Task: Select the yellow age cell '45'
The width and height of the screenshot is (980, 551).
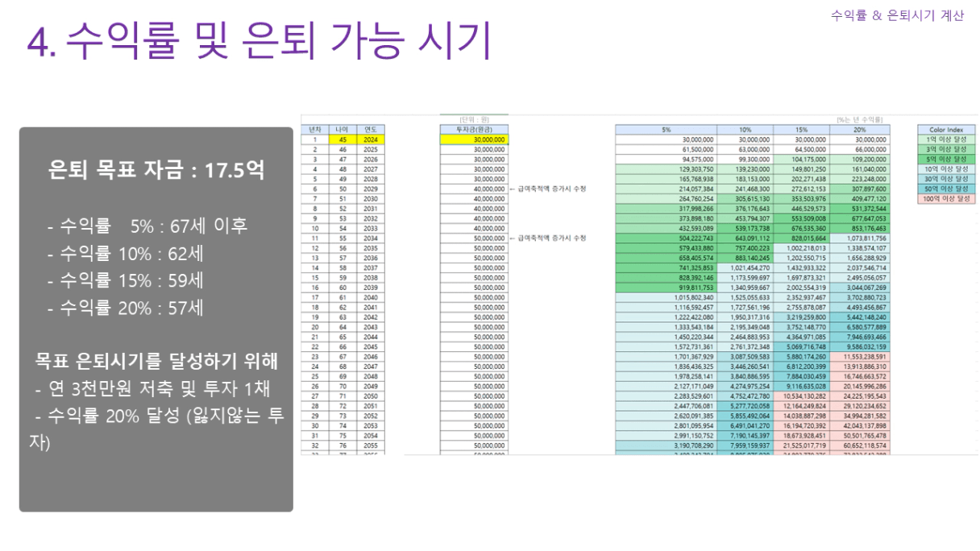Action: [341, 139]
